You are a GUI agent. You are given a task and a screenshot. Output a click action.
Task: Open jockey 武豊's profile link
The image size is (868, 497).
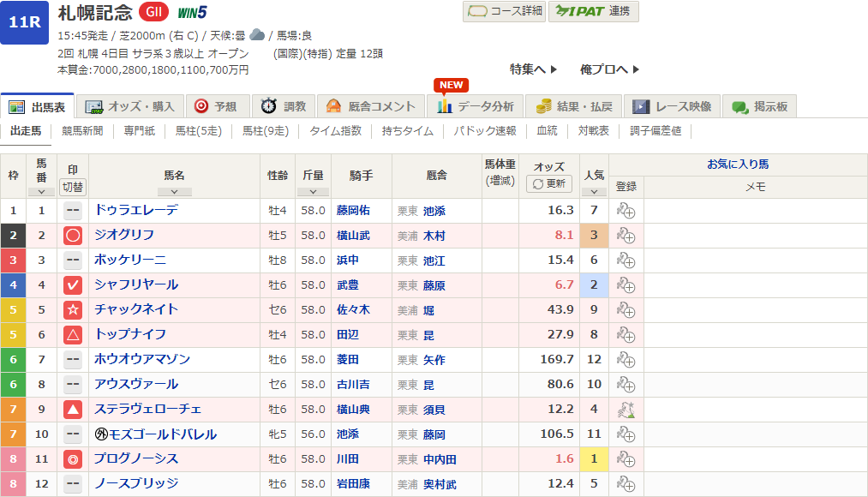click(349, 285)
